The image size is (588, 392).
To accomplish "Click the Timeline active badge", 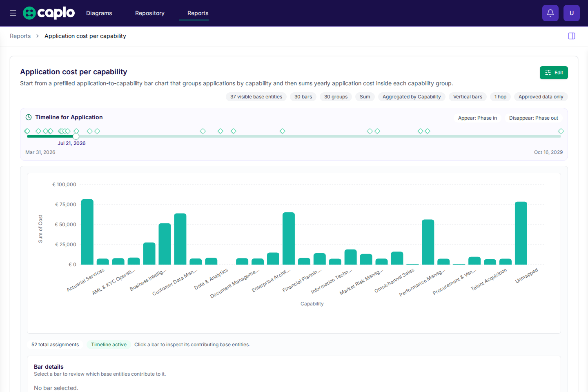I will (109, 345).
